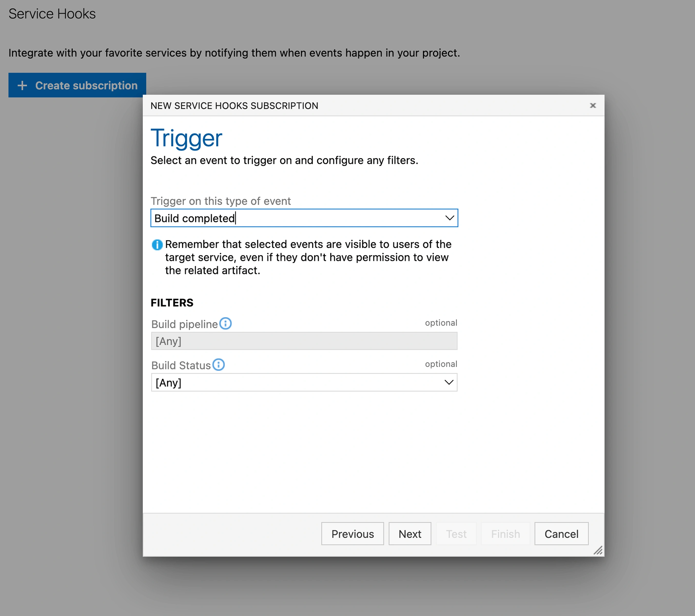Click the Service Hooks page title
This screenshot has width=695, height=616.
(52, 14)
